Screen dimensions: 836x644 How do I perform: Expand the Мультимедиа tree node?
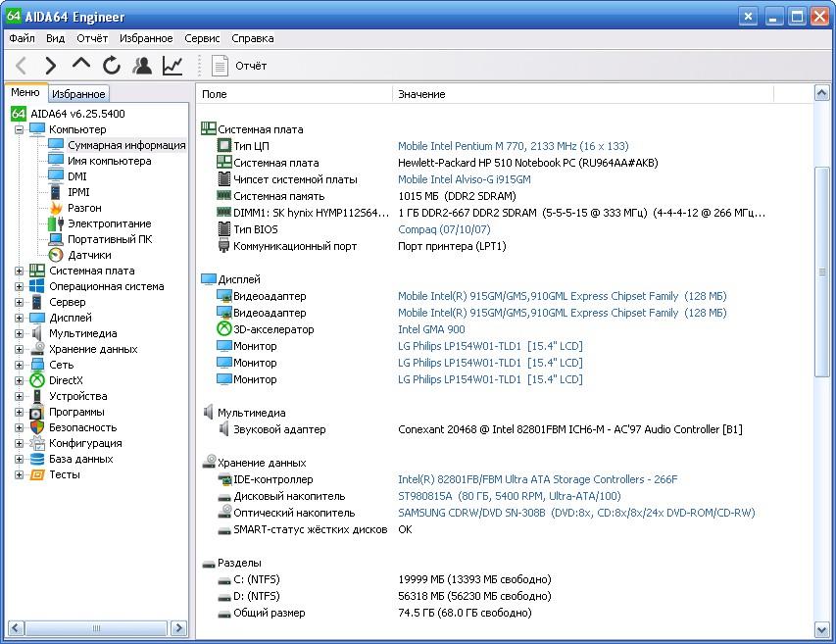click(x=20, y=333)
